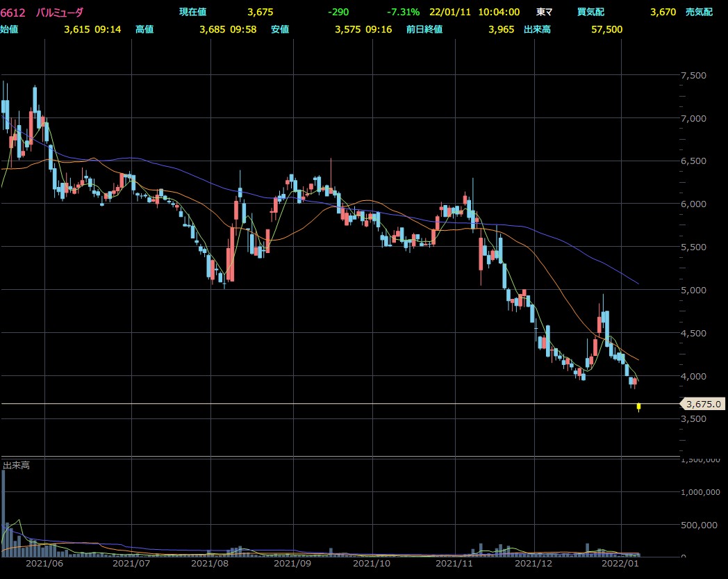Click the open time 09:14

(x=108, y=29)
